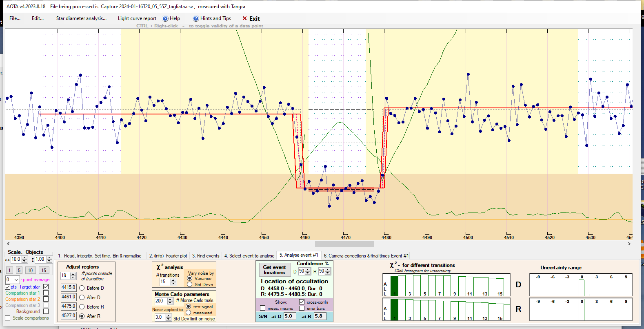Enable the Comparison star 1 checkbox

coord(46,293)
